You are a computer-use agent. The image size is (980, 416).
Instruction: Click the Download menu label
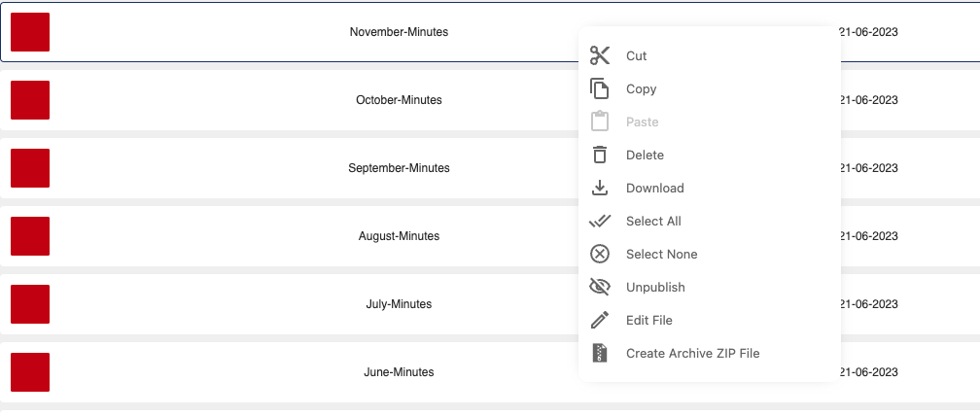[655, 188]
